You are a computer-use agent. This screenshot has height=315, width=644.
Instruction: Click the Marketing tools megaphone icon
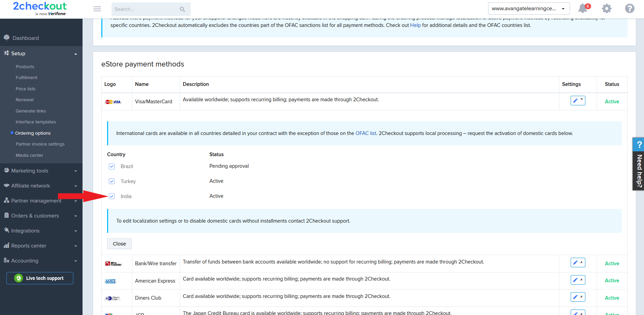pyautogui.click(x=6, y=170)
